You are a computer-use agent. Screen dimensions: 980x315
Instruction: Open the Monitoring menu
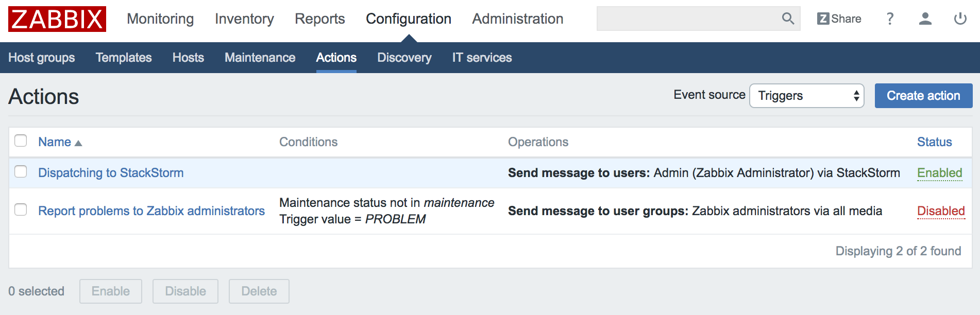tap(160, 19)
